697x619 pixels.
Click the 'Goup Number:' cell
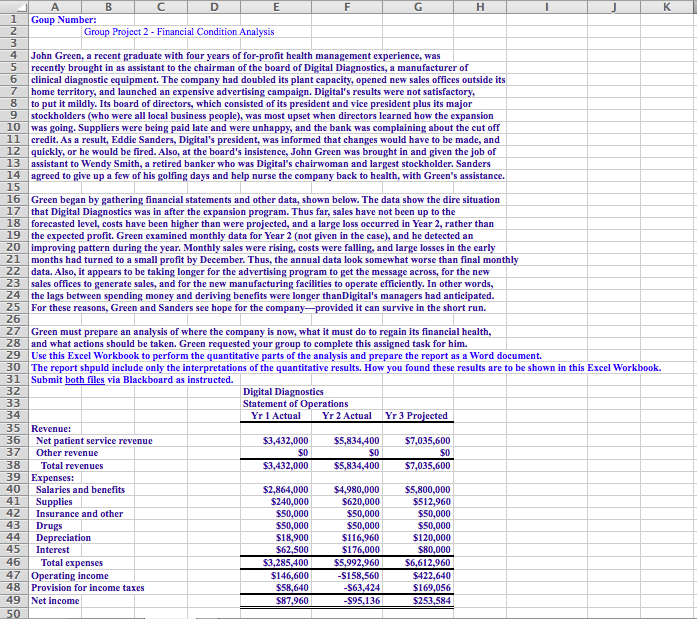tap(64, 20)
